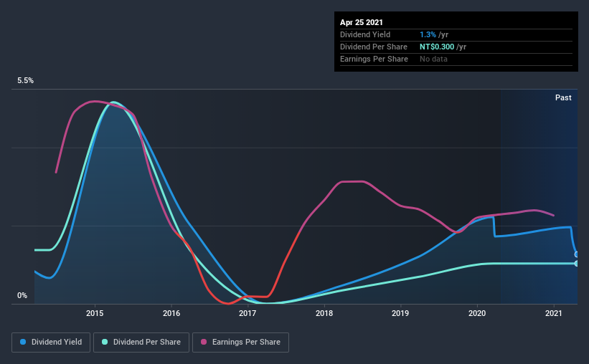Click the 2017 x-axis label
The width and height of the screenshot is (589, 364).
pyautogui.click(x=248, y=313)
